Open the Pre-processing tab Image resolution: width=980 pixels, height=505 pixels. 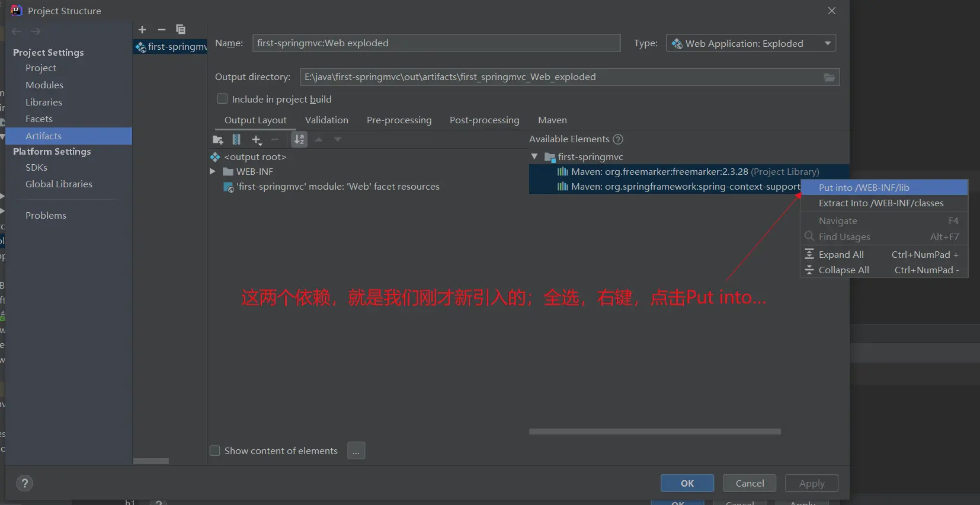pyautogui.click(x=399, y=120)
